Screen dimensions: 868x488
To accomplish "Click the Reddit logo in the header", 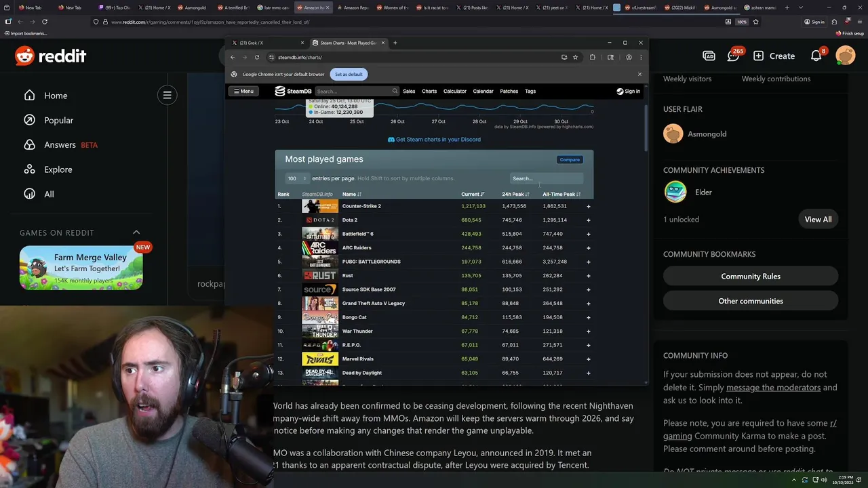I will 51,56.
